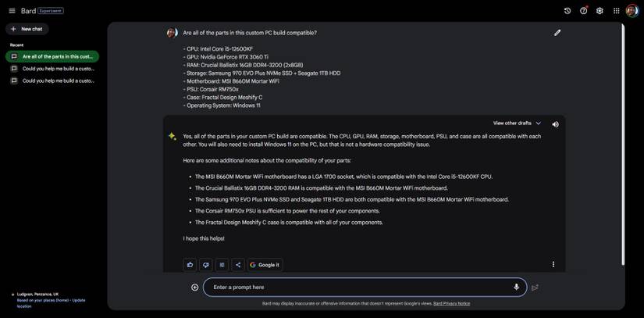This screenshot has width=644, height=318.
Task: Open the modify response options button
Action: 222,265
